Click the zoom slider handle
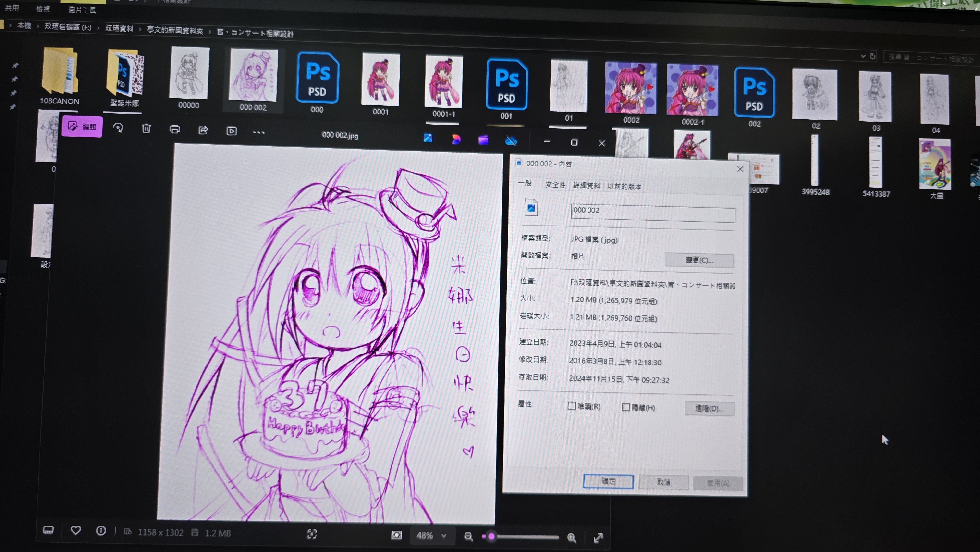 click(491, 536)
